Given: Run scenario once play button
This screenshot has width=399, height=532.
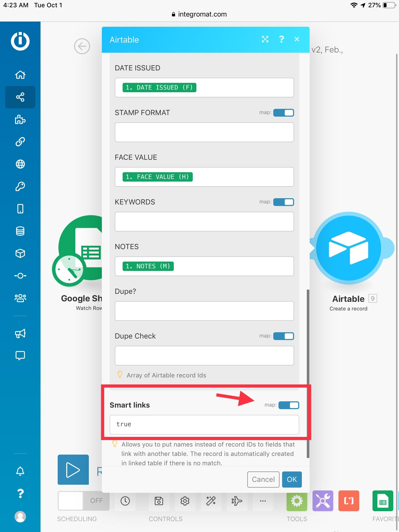Looking at the screenshot, I should pyautogui.click(x=73, y=470).
